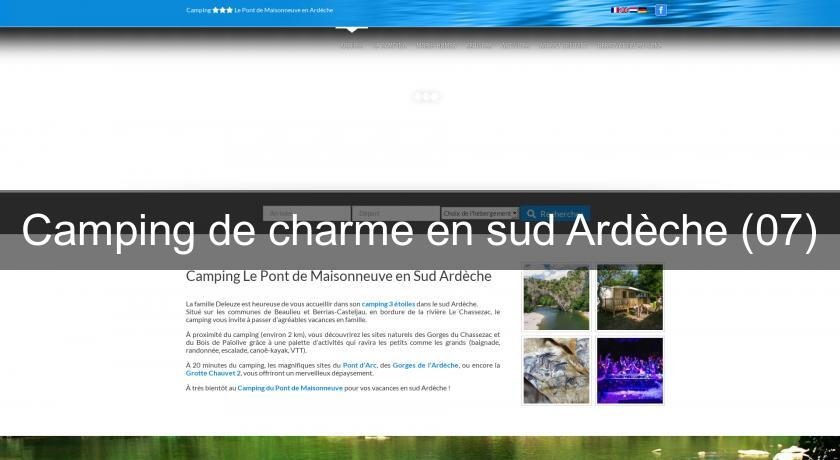Switch site language with the Dutch flag

click(633, 10)
